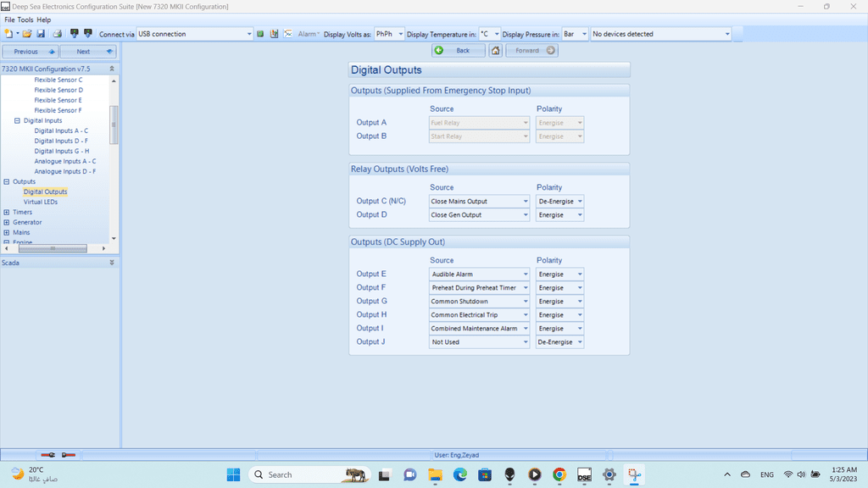Screen dimensions: 868x488
Task: Open the Task View icon in the taskbar
Action: click(x=384, y=474)
